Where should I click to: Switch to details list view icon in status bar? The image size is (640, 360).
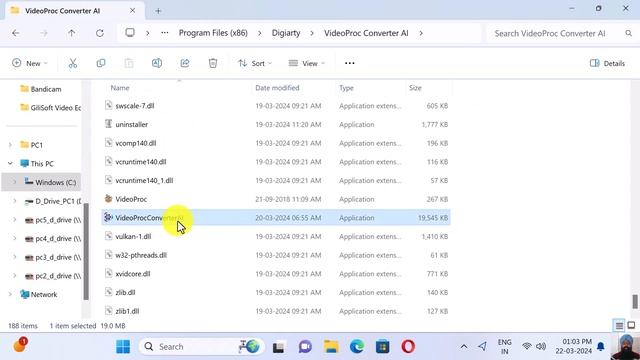619,325
